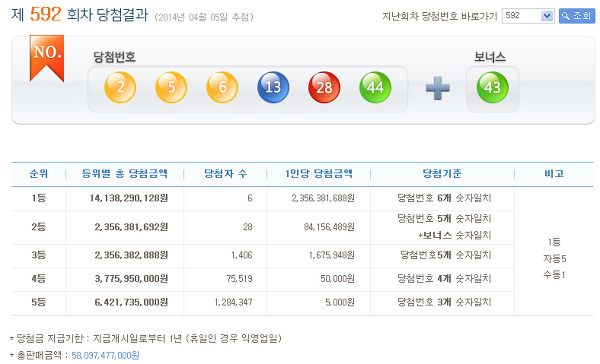This screenshot has width=600, height=364.
Task: Click the 당첨금 지급기한 notice line
Action: [146, 338]
